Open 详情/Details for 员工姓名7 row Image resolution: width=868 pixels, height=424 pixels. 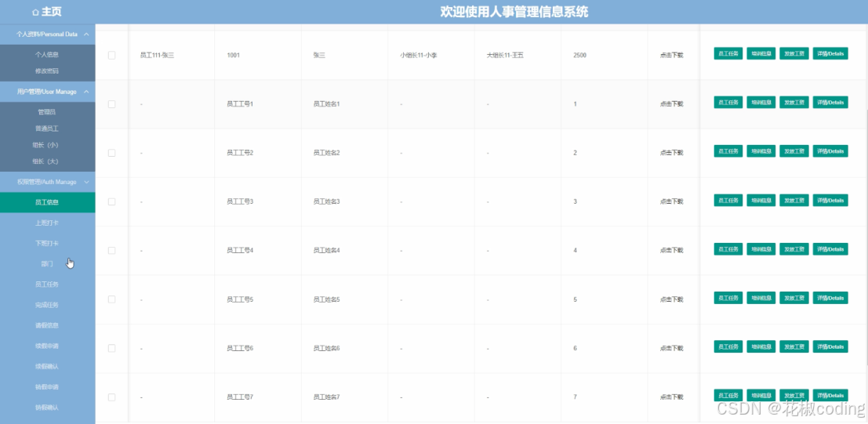coord(830,395)
